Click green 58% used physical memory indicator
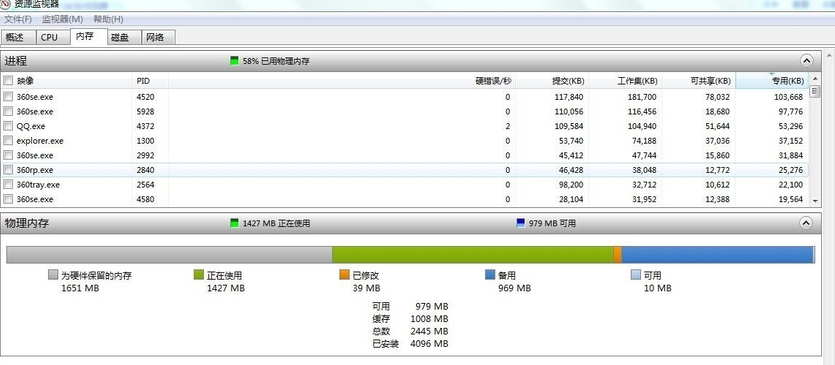Viewport: 835px width, 365px height. pos(234,61)
